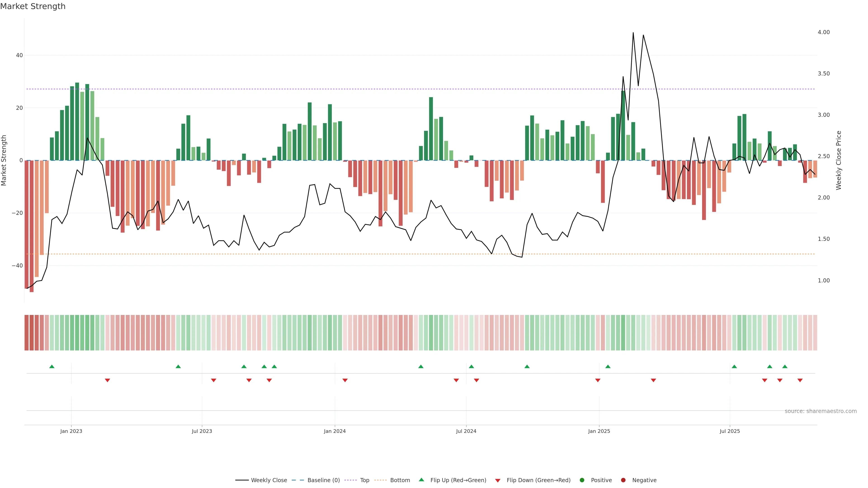868x488 pixels.
Task: Click the Market Strength chart title
Action: pyautogui.click(x=33, y=6)
